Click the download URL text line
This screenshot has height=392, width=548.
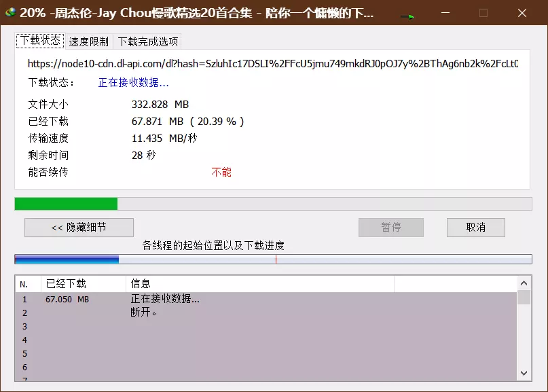click(272, 64)
